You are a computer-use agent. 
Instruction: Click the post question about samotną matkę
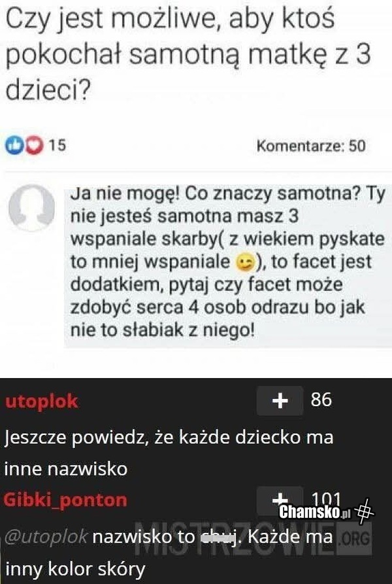coord(170,56)
